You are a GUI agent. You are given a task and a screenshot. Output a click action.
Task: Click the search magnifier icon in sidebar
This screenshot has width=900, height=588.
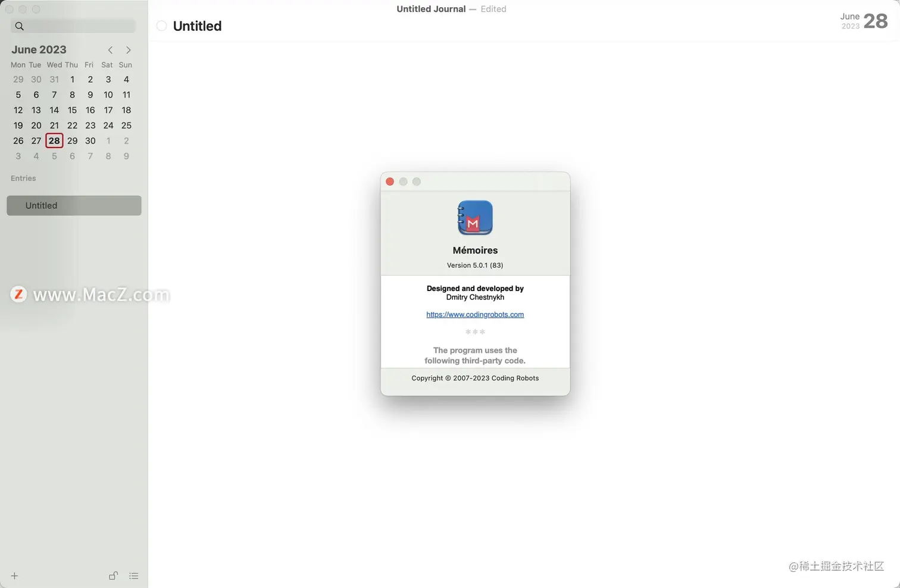[x=20, y=26]
